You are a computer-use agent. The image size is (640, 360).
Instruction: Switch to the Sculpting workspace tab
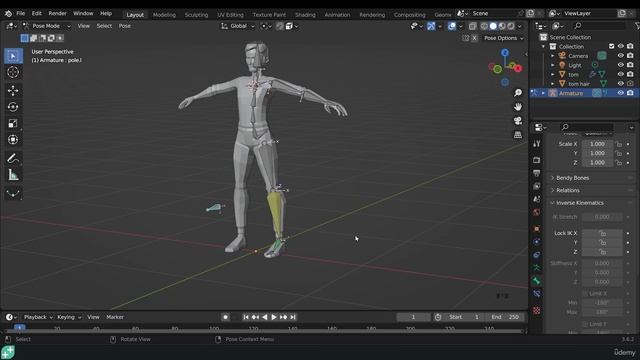pyautogui.click(x=196, y=15)
